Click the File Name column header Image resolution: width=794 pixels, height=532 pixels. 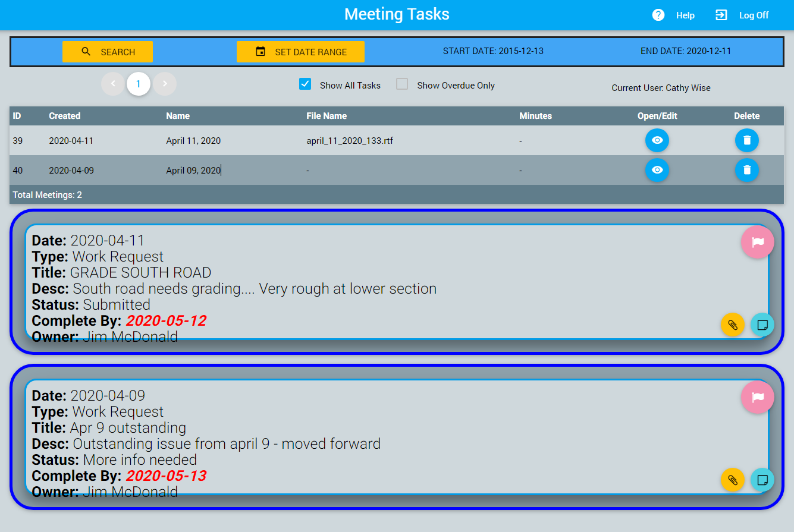(327, 116)
